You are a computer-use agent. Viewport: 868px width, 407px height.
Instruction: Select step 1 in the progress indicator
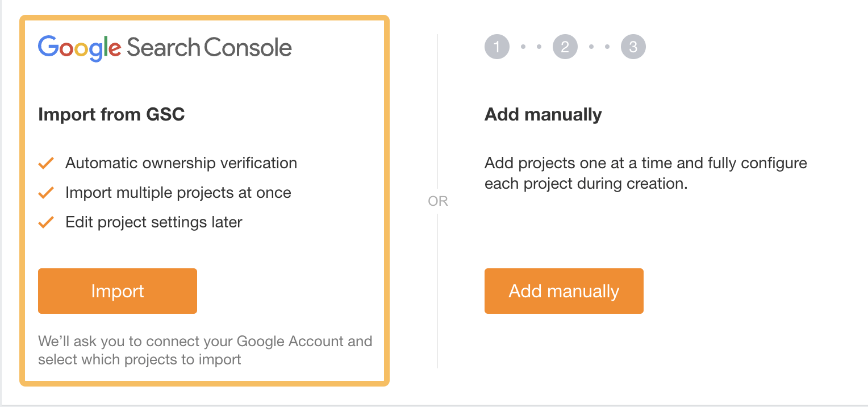coord(496,47)
